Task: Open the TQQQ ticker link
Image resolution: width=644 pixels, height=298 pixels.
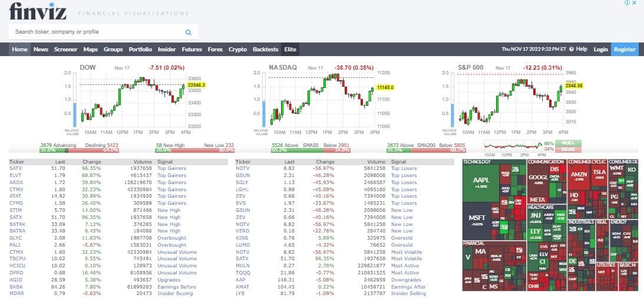Action: (242, 273)
